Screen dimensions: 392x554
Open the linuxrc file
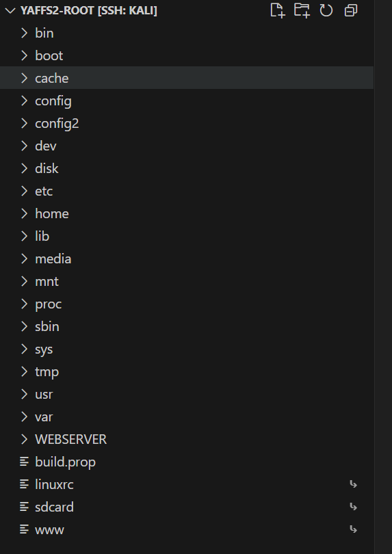[x=187, y=484]
